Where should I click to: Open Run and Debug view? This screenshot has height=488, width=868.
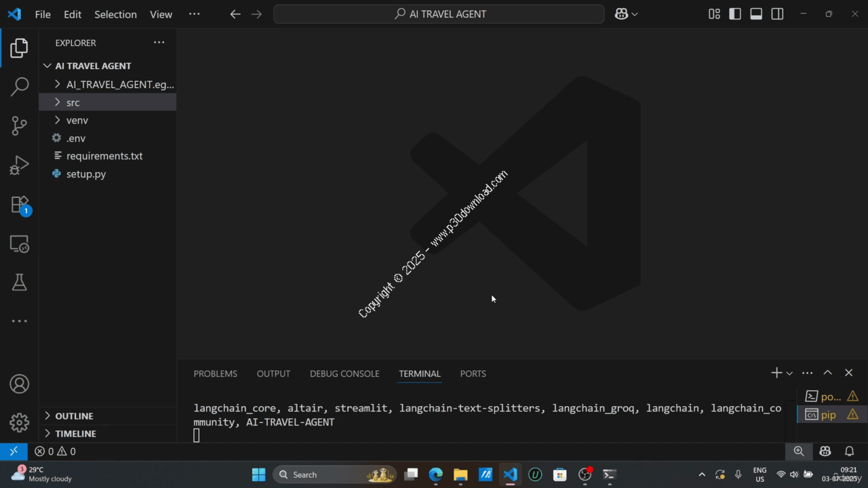[20, 165]
